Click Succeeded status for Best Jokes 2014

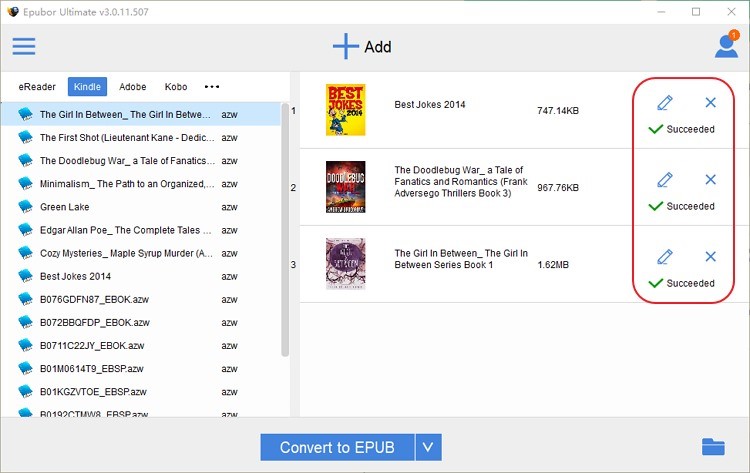click(x=682, y=129)
